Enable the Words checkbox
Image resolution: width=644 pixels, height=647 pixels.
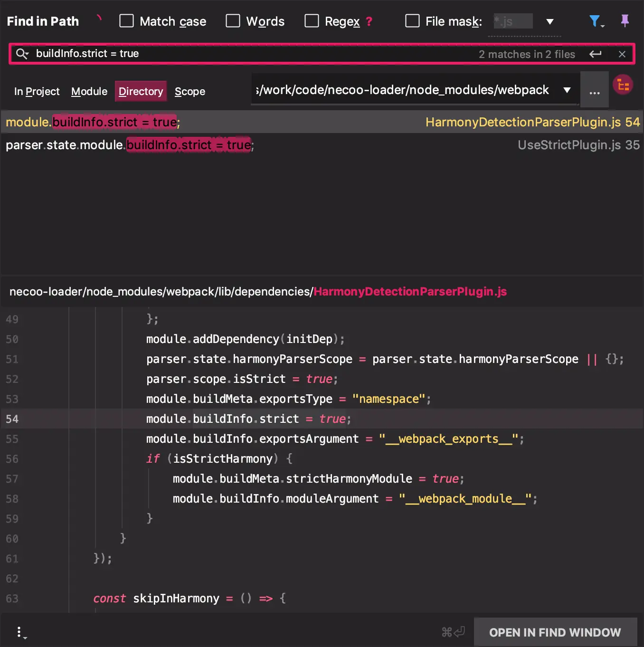click(x=233, y=21)
